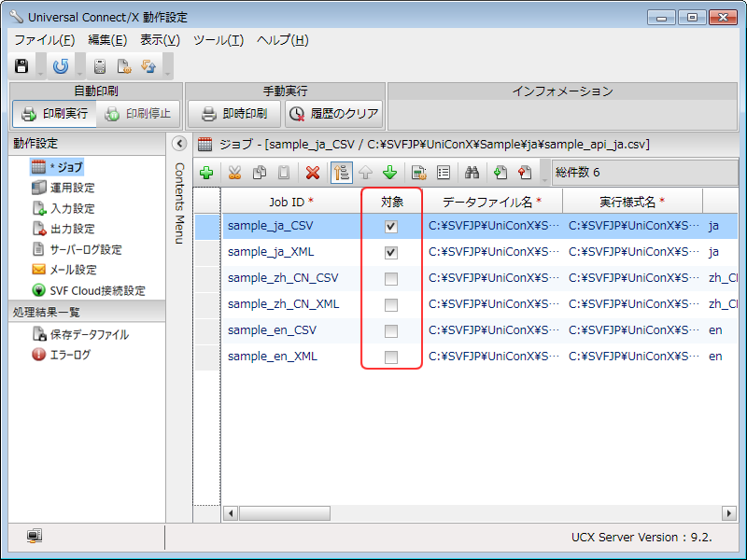Select ジョブ in the 動作設定 tree
Viewport: 747px width, 560px height.
[57, 167]
